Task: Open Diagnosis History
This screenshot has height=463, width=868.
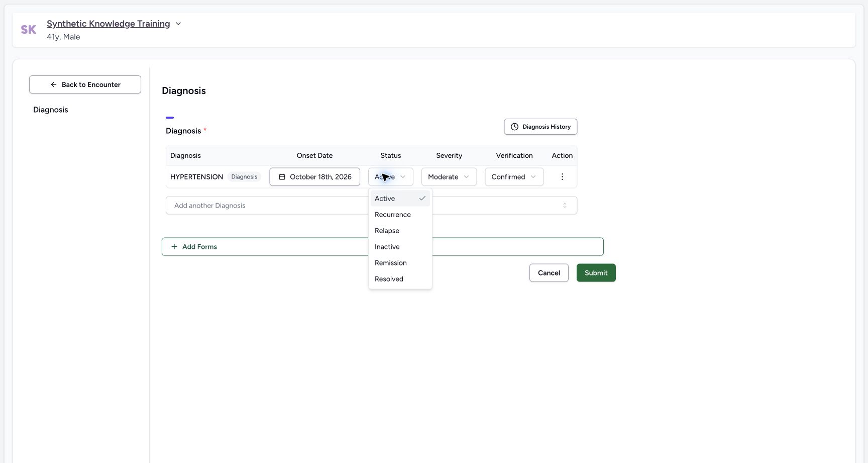Action: click(x=540, y=127)
